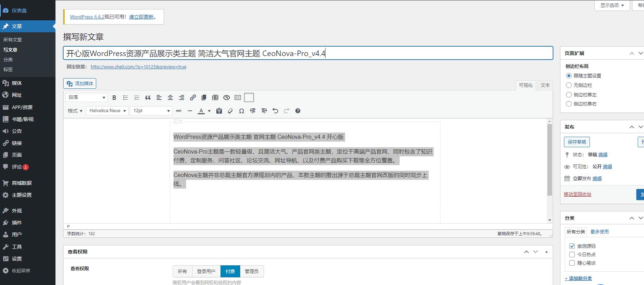Click the hidden content eye-slash icon
The image size is (644, 285).
(x=226, y=97)
